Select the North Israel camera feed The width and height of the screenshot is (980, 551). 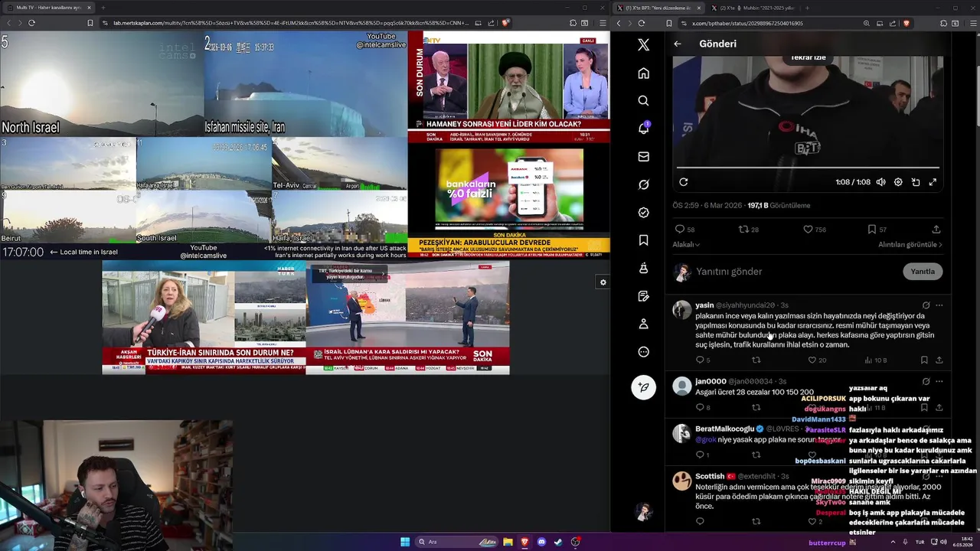(x=102, y=84)
